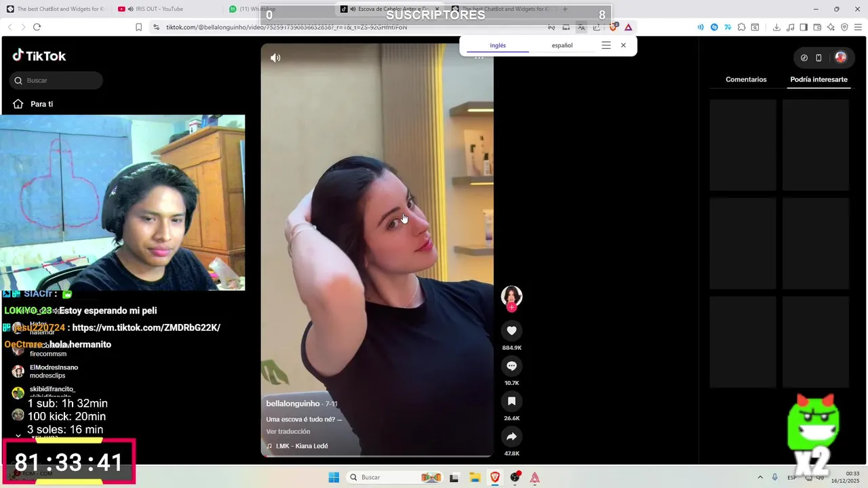868x488 pixels.
Task: Mute the TikTok video speaker icon
Action: pos(275,58)
